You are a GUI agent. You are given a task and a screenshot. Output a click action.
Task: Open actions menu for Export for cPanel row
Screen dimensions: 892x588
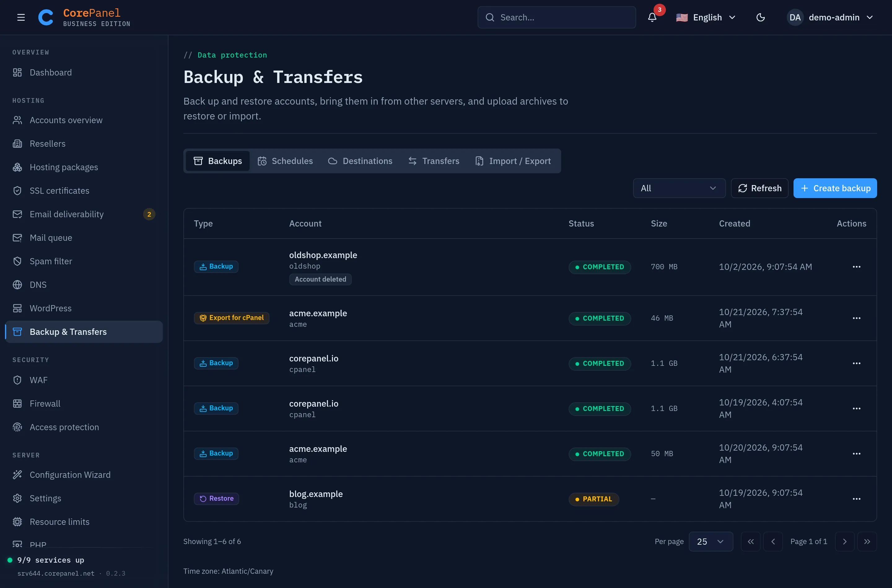point(856,318)
